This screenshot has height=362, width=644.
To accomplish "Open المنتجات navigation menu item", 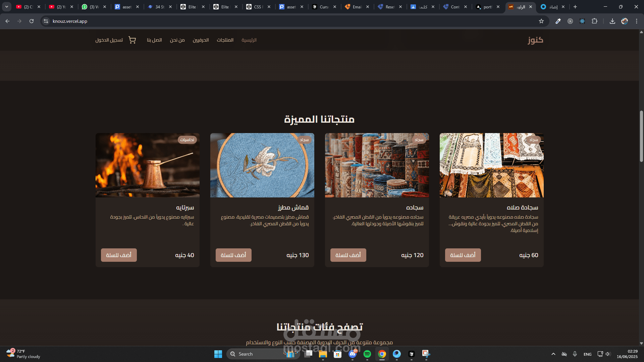I will (x=225, y=40).
